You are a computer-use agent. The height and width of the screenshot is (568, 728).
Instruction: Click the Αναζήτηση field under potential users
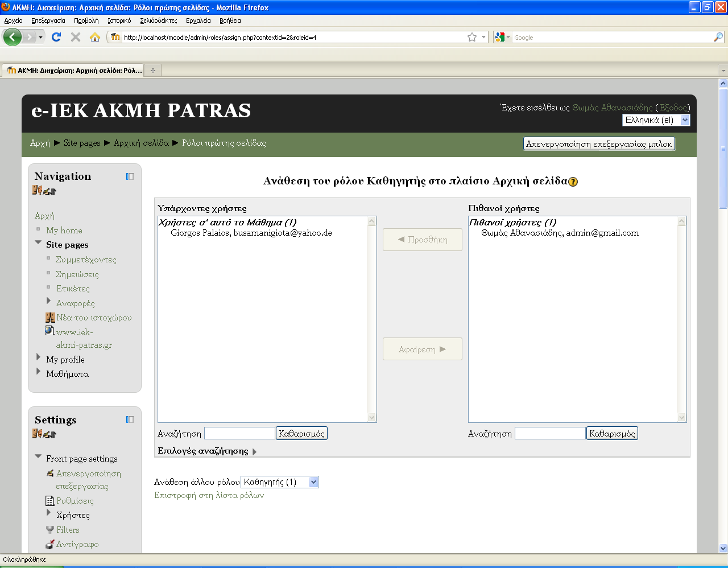coord(550,434)
